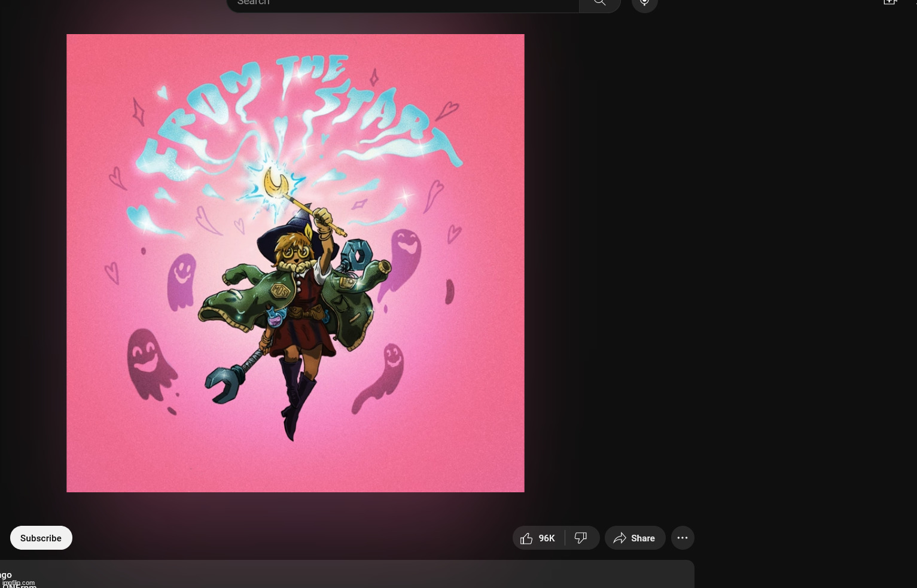Expand the video description box
The width and height of the screenshot is (917, 588).
click(347, 574)
